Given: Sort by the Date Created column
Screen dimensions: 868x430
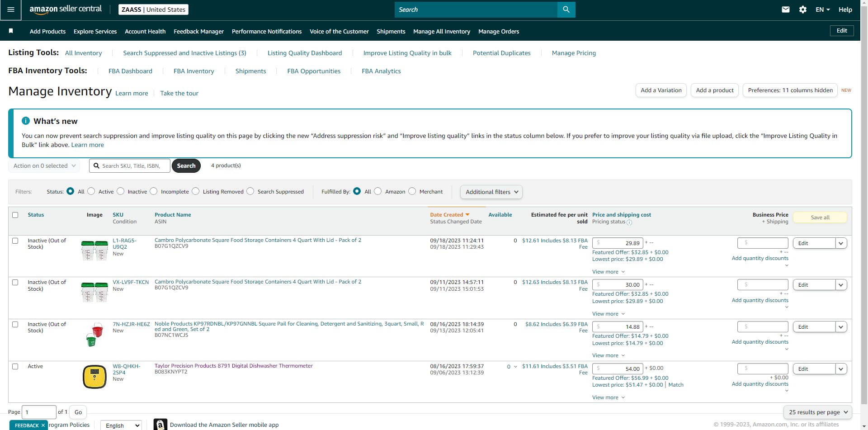Looking at the screenshot, I should [x=449, y=215].
